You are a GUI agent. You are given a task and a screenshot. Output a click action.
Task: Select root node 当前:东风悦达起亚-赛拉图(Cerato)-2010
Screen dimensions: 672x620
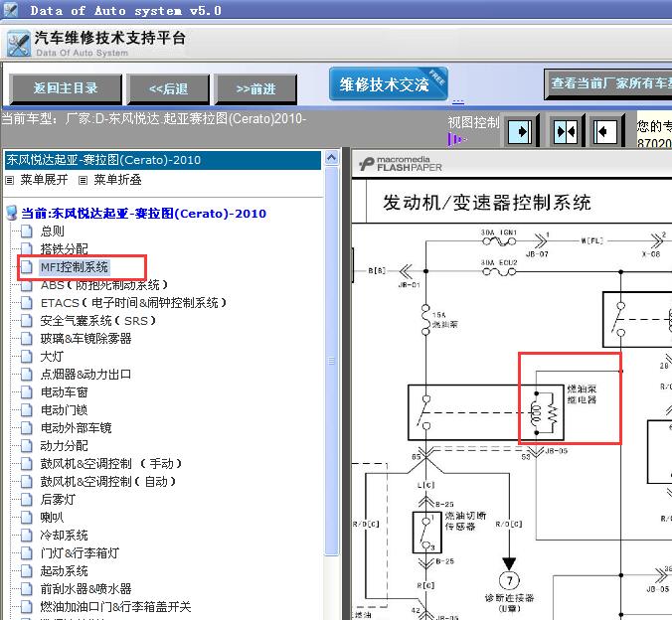point(144,214)
